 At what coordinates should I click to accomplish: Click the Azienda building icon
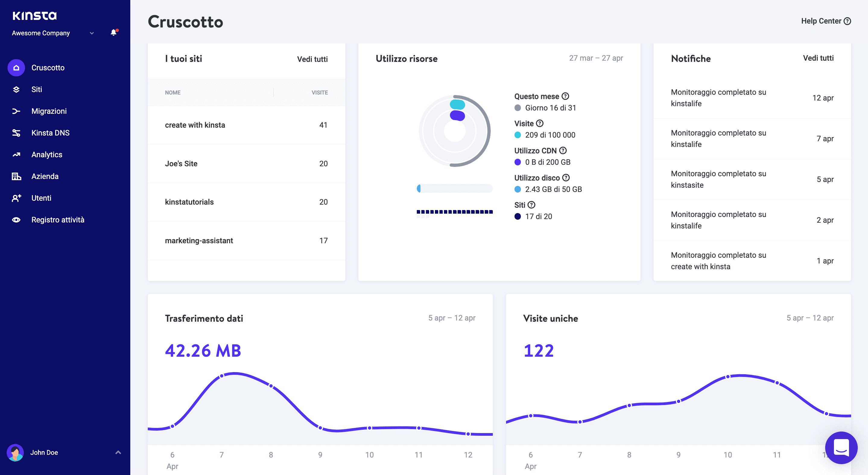pyautogui.click(x=16, y=176)
